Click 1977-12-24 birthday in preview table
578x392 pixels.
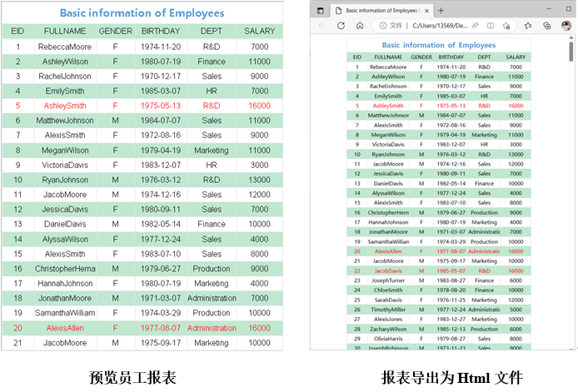[x=161, y=239]
